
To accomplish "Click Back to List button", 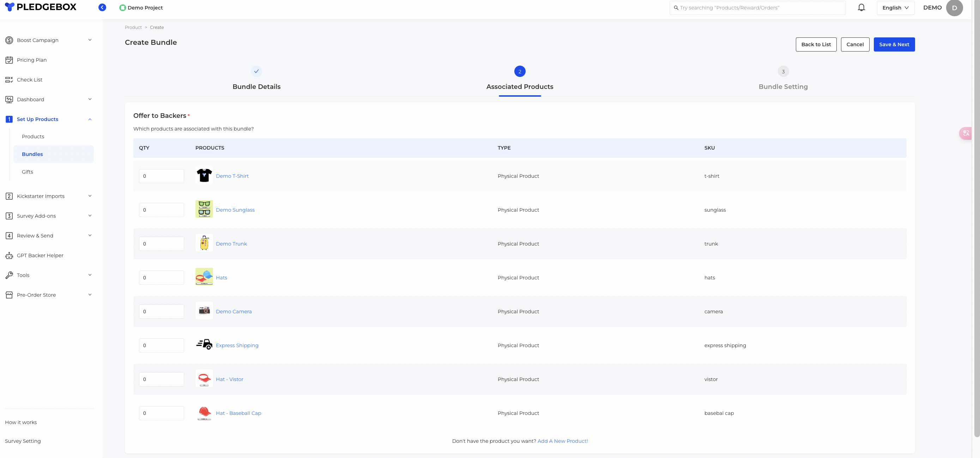I will point(816,44).
